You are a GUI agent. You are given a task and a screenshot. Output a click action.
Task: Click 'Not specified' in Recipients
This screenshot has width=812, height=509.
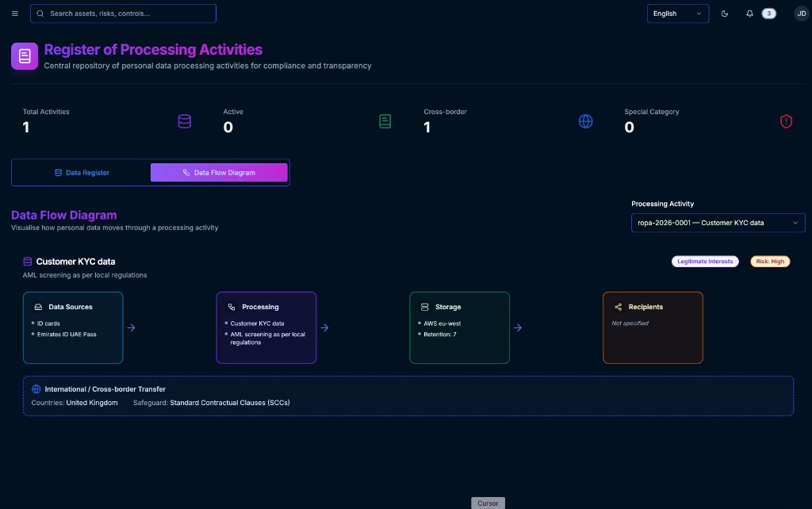(630, 323)
